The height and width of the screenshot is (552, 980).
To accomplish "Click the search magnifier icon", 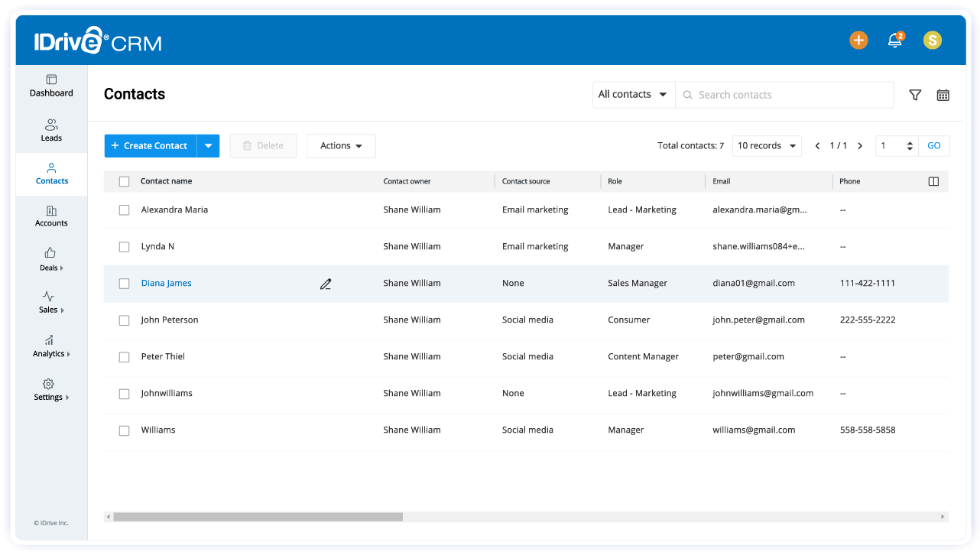I will click(687, 95).
